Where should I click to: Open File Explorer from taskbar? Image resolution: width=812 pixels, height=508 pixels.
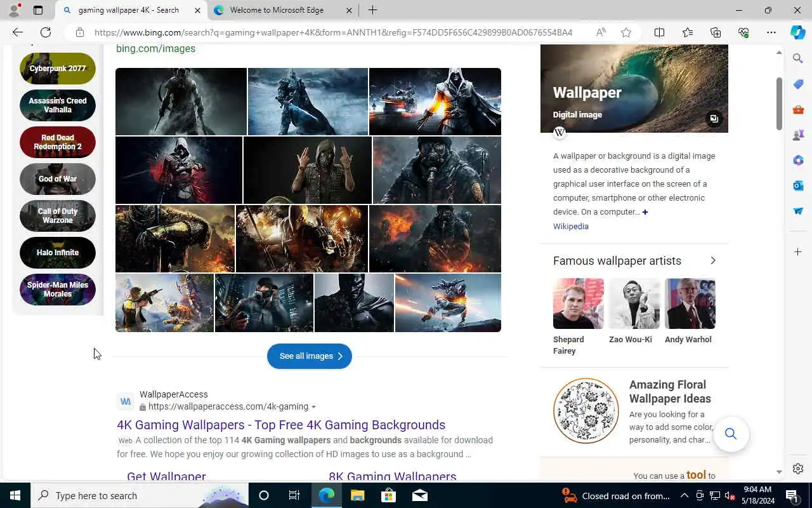358,495
